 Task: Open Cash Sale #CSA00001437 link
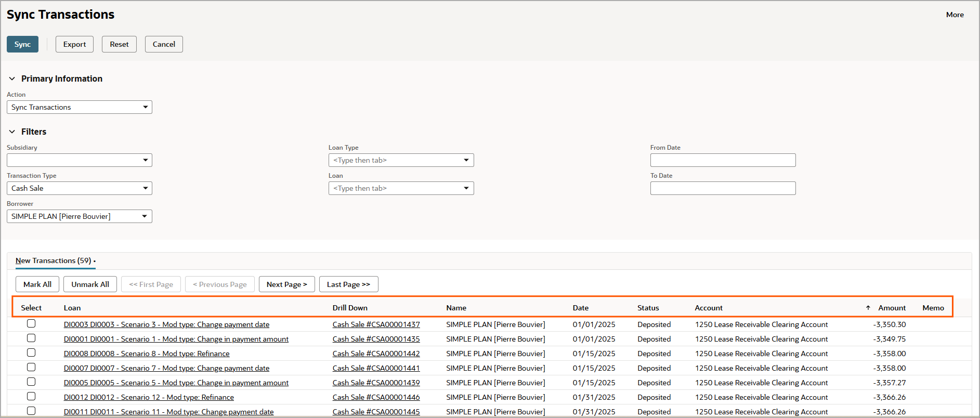tap(376, 324)
